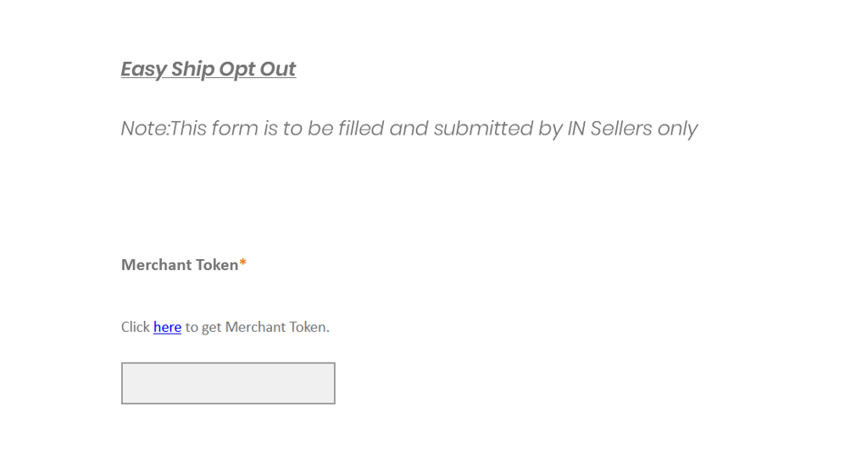This screenshot has height=459, width=868.
Task: Click the word 'Ship' in the heading
Action: [x=192, y=69]
